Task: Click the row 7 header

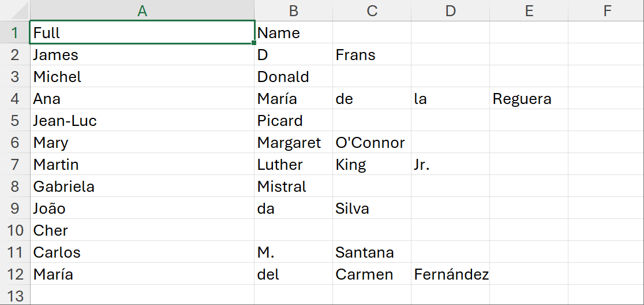Action: 15,165
